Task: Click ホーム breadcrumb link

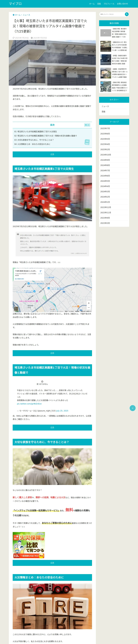Action: (x=18, y=15)
